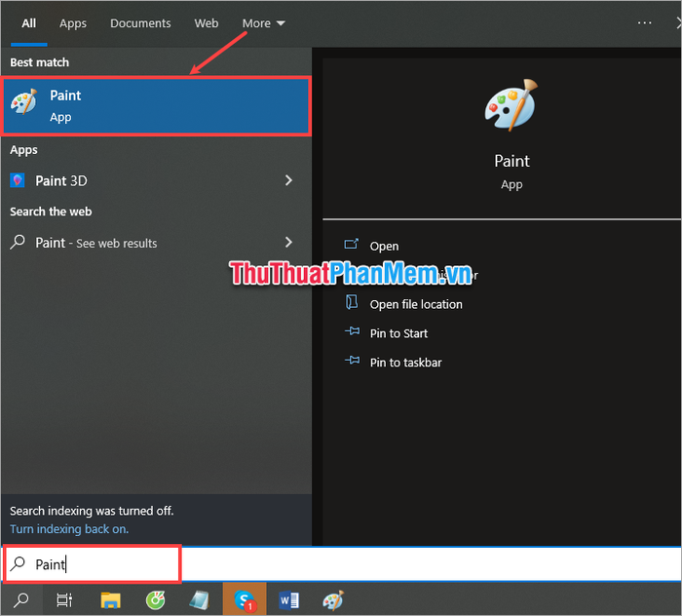Open the notepad-style app on the taskbar
This screenshot has height=616, width=682.
pyautogui.click(x=200, y=599)
